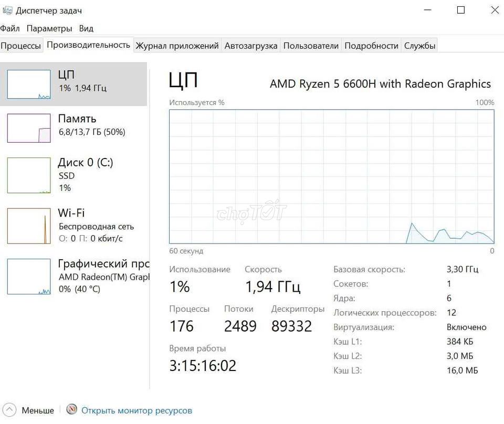Collapse details with the Меньше arrow icon
Screen dimensions: 504x424
(9, 410)
